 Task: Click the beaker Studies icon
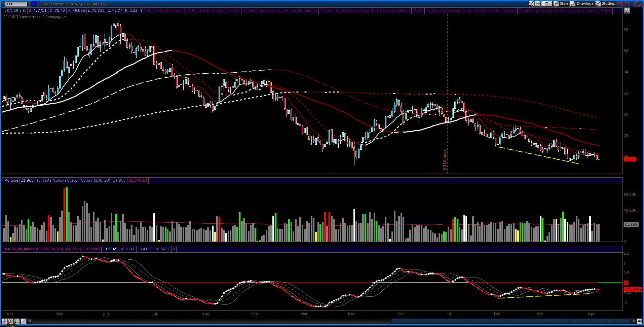coord(598,4)
